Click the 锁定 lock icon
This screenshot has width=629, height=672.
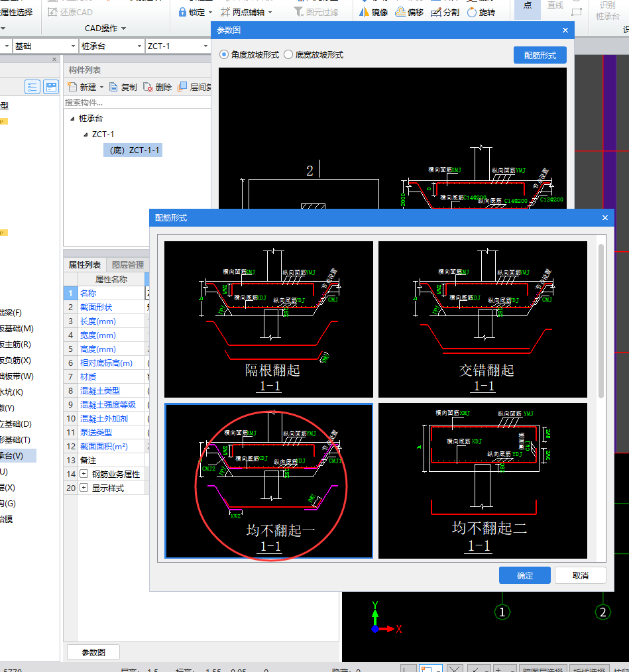pos(182,12)
